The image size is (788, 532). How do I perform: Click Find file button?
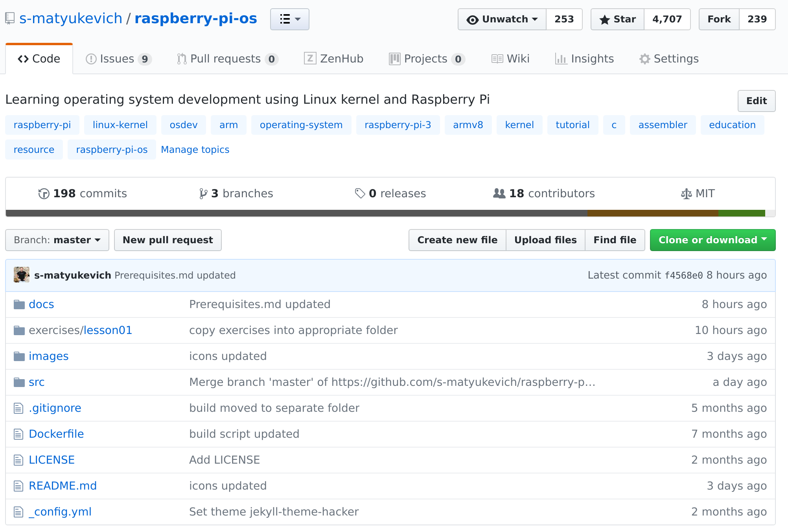click(615, 240)
